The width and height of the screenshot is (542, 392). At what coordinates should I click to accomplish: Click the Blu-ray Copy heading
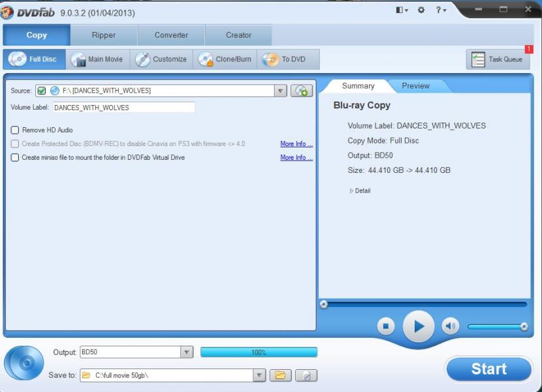pyautogui.click(x=362, y=106)
